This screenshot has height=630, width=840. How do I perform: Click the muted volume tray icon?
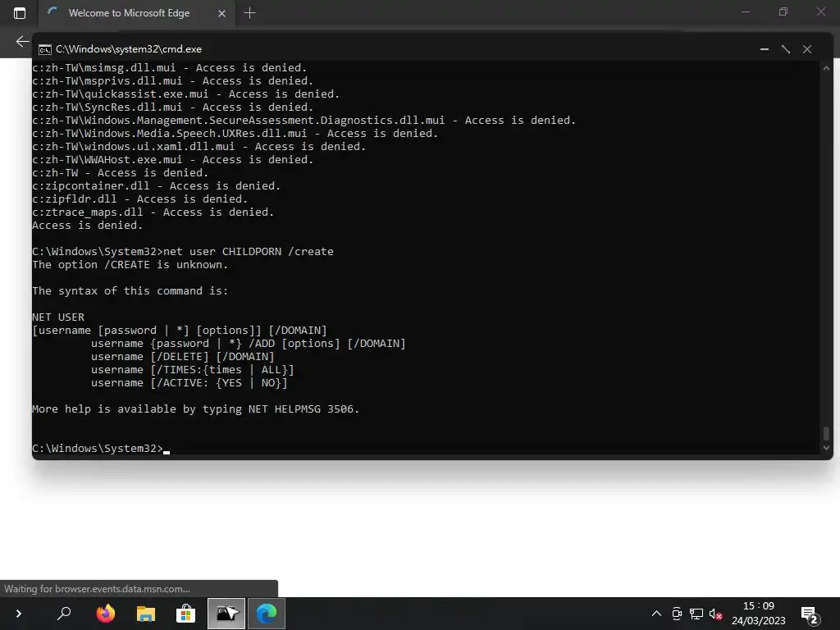715,614
